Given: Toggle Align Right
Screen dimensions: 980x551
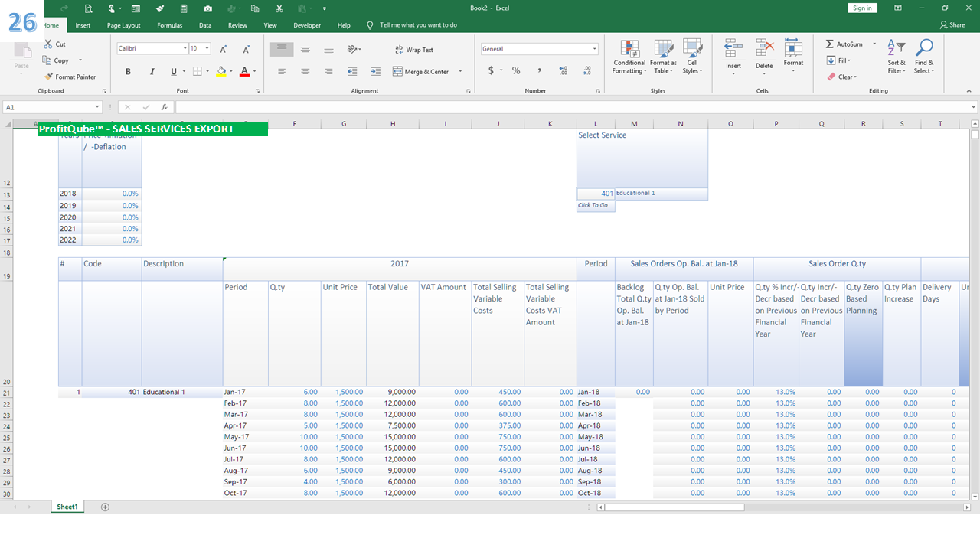Looking at the screenshot, I should point(328,72).
